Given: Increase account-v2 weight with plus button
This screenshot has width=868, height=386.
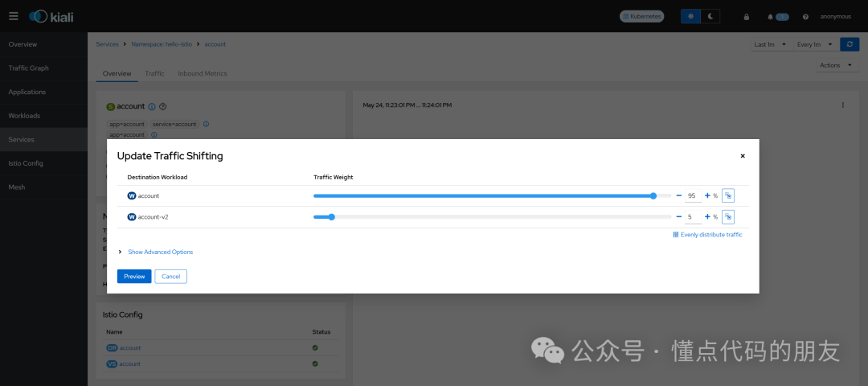Looking at the screenshot, I should [707, 217].
